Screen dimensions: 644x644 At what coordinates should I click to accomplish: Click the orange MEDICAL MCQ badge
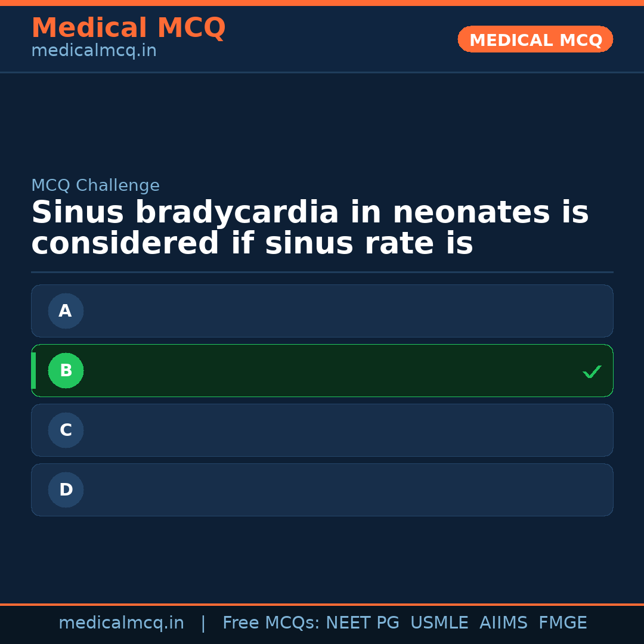(535, 39)
